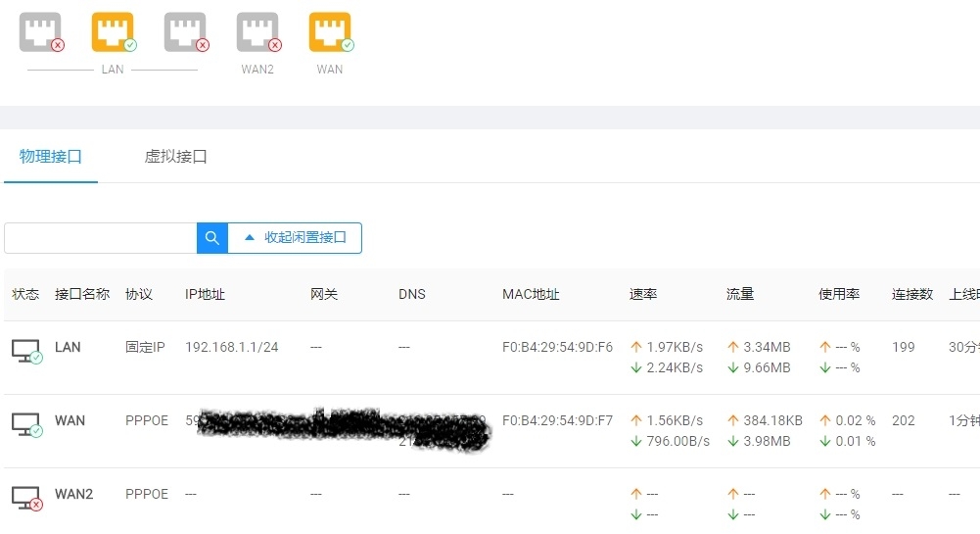This screenshot has width=980, height=534.
Task: Click the WAN row monitor status icon
Action: point(26,424)
